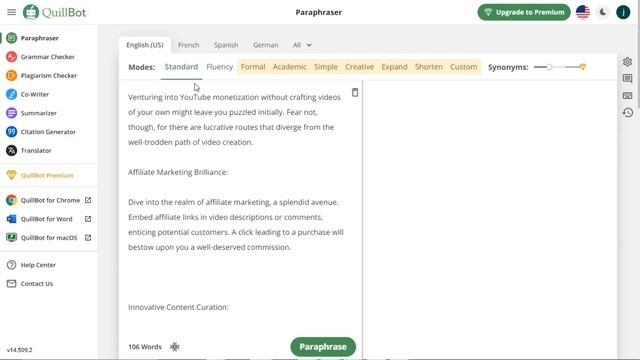
Task: Switch to the Spanish language tab
Action: [226, 45]
